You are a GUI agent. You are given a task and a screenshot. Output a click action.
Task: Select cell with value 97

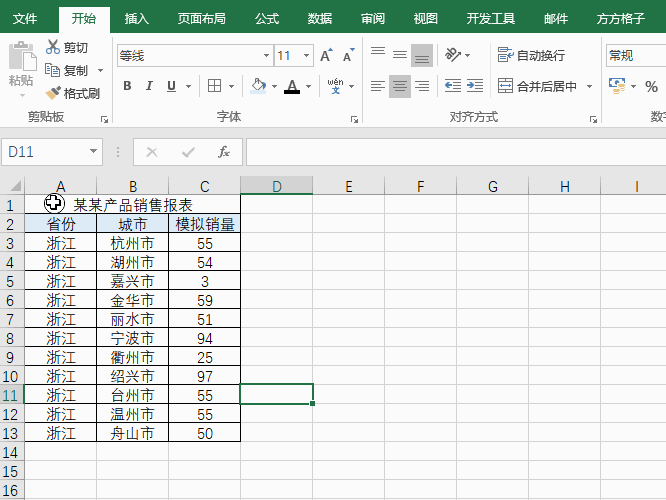click(x=204, y=376)
